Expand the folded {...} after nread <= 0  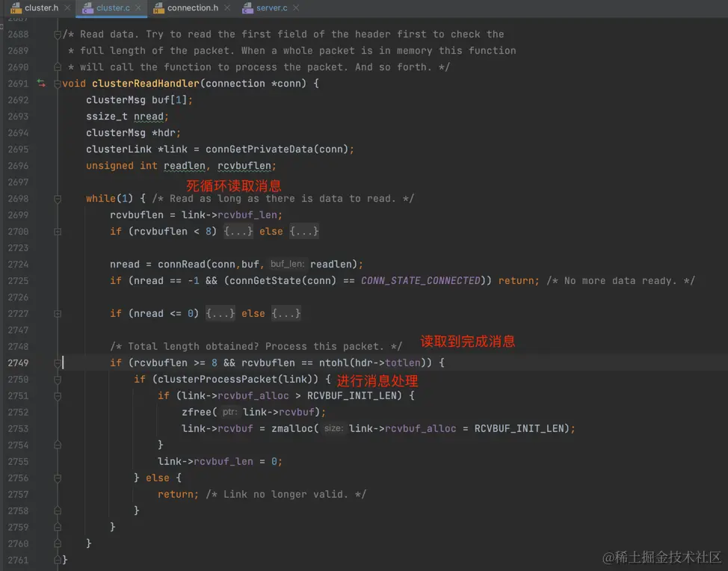[x=220, y=313]
